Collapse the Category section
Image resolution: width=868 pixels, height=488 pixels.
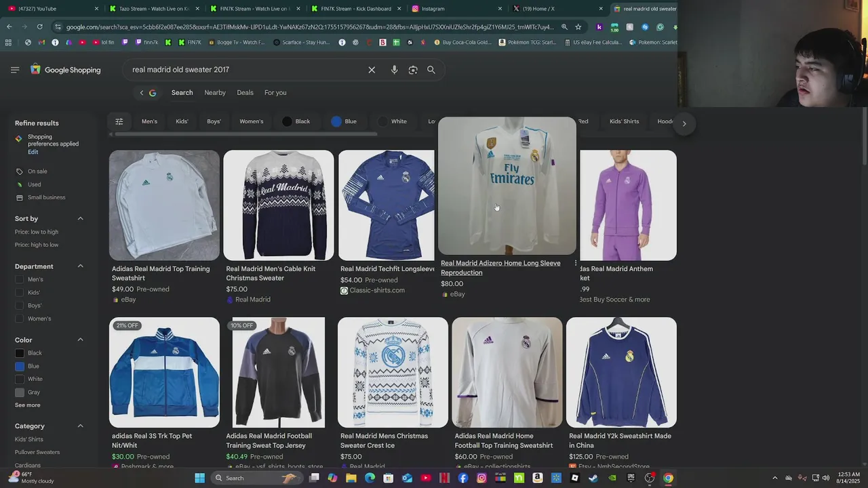80,426
